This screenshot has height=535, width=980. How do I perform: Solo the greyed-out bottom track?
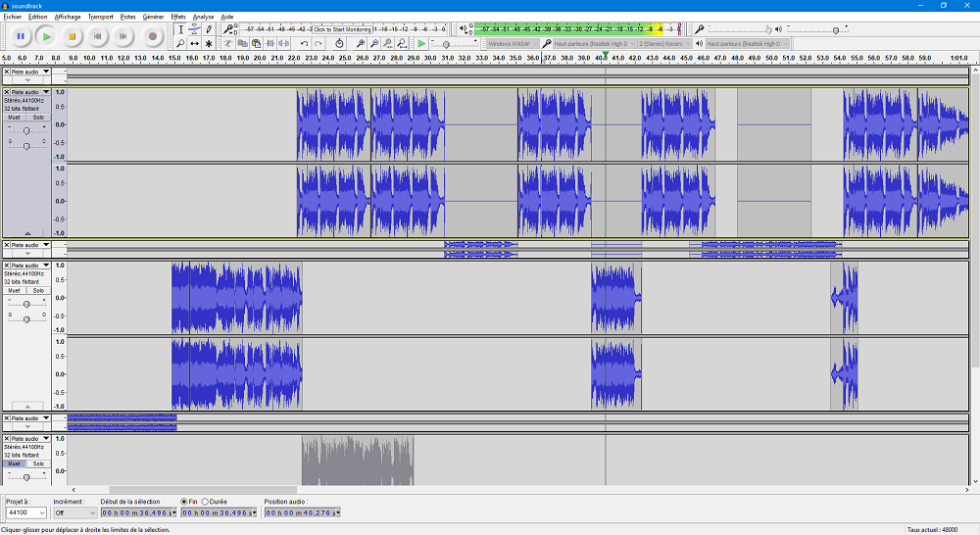tap(38, 463)
